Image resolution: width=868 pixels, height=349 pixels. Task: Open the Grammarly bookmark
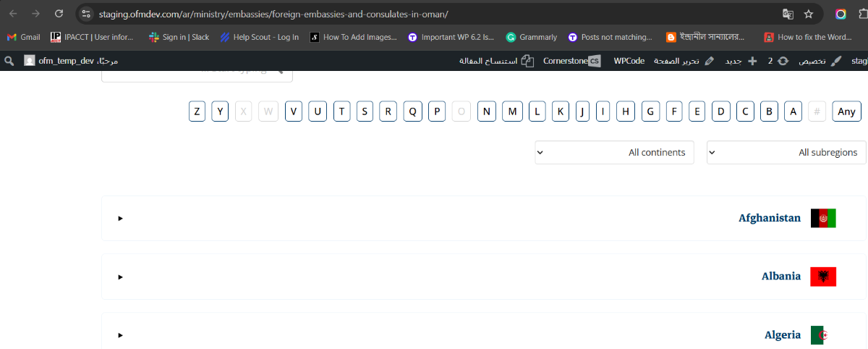[x=532, y=37]
